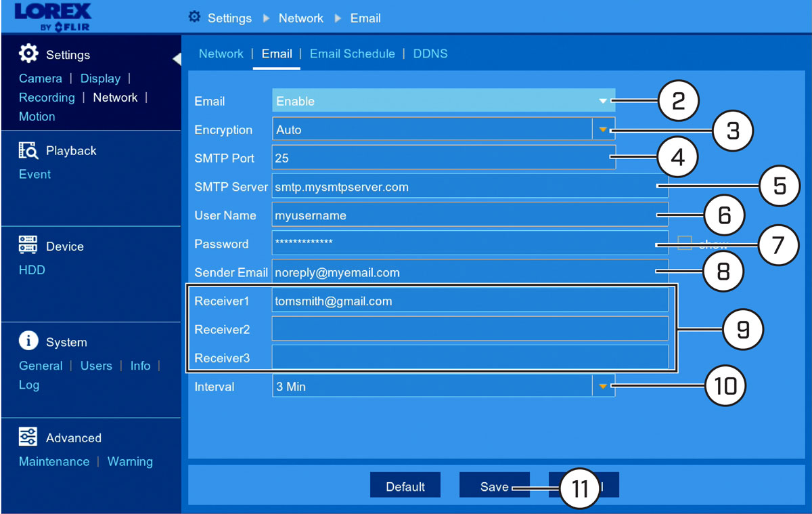Click the Default button
Image resolution: width=812 pixels, height=514 pixels.
tap(405, 486)
